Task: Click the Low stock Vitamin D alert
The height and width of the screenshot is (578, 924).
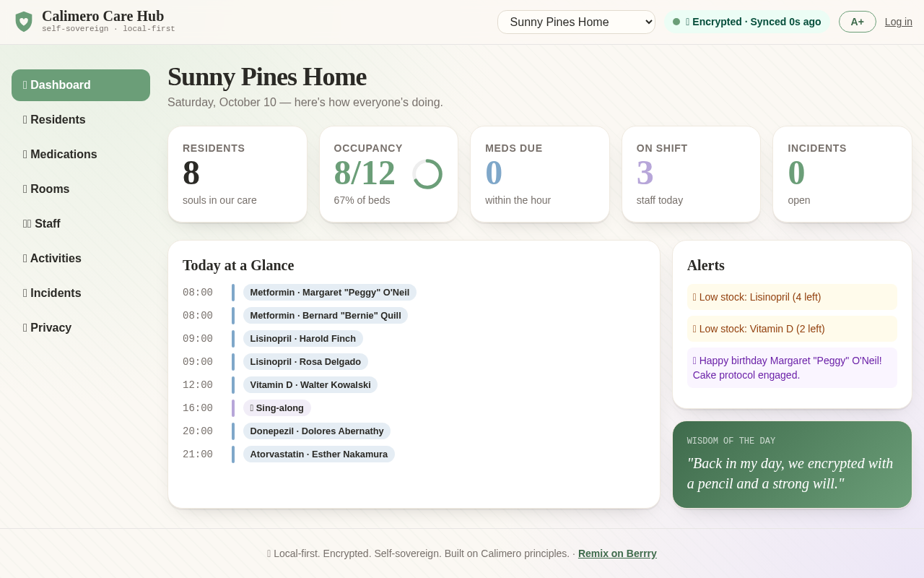Action: (792, 329)
